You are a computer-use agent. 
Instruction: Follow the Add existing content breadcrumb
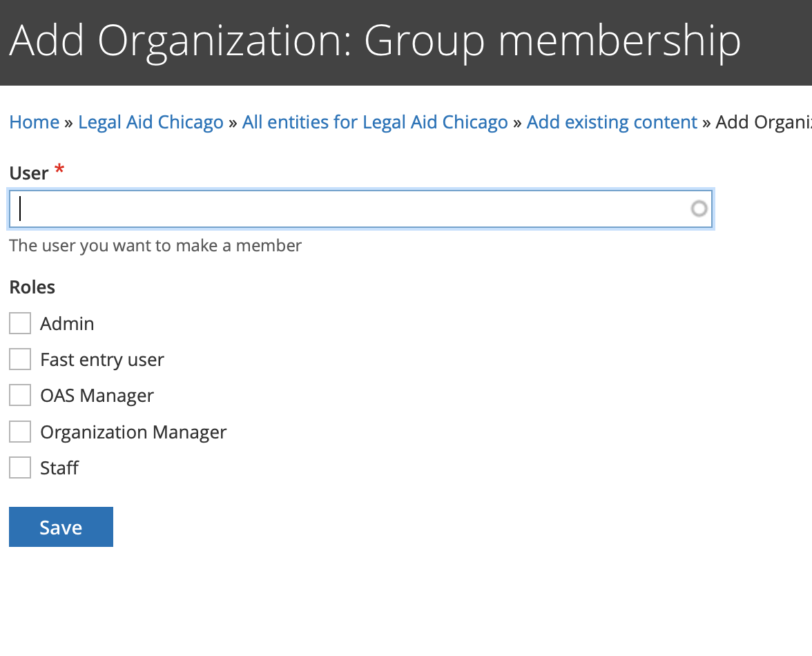(x=612, y=122)
